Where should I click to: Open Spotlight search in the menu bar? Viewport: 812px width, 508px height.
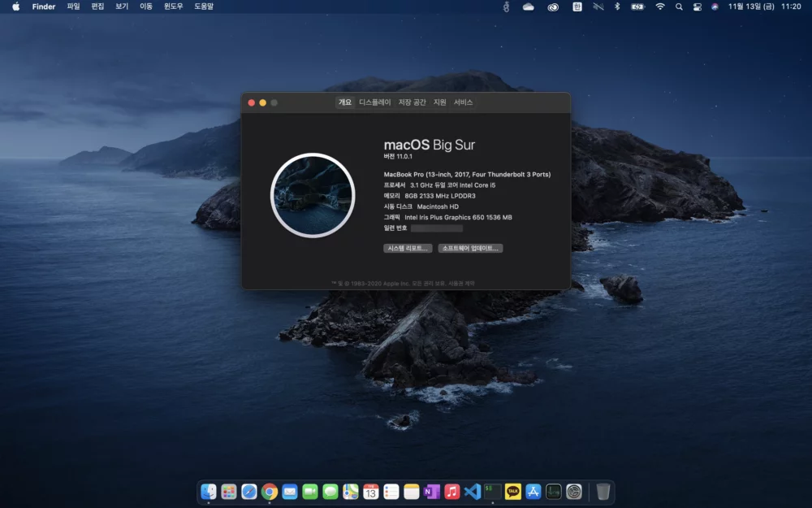679,7
